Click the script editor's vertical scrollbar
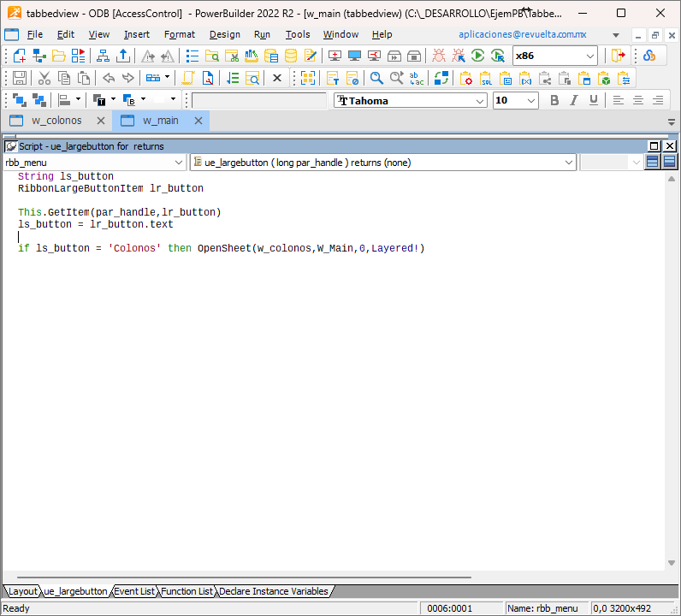Image resolution: width=681 pixels, height=616 pixels. [670, 368]
